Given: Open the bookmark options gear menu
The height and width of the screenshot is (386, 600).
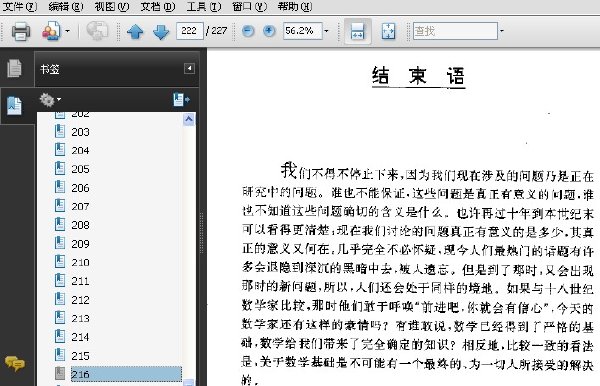Looking at the screenshot, I should [50, 100].
